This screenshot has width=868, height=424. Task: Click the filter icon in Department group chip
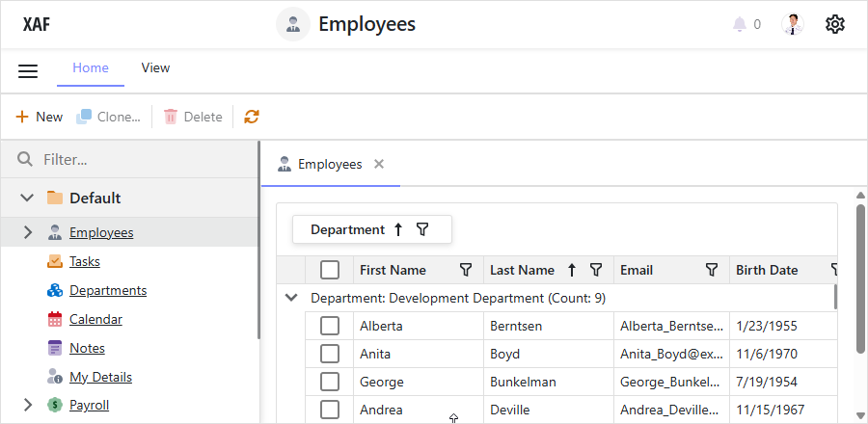422,229
